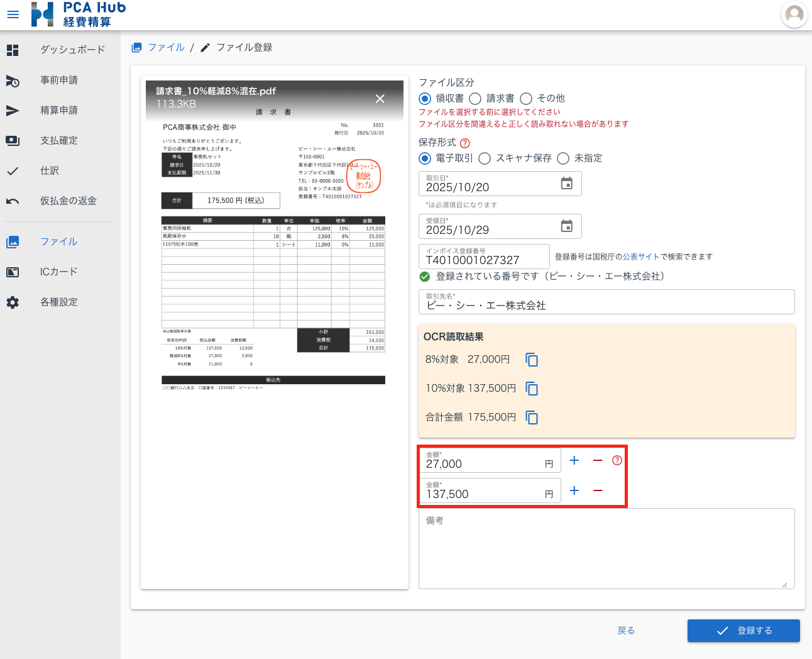Copy the 8%対象 27,000円 OCR value

532,360
